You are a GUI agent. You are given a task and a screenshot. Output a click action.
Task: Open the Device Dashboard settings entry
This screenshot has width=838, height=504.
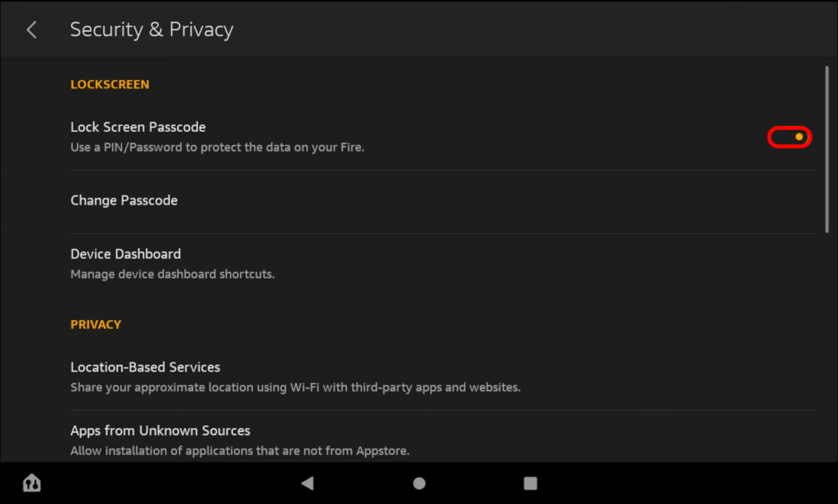[x=125, y=254]
